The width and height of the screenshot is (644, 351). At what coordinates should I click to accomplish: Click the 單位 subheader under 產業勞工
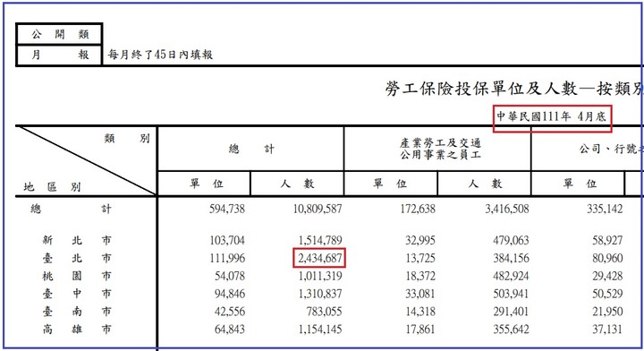(x=390, y=184)
